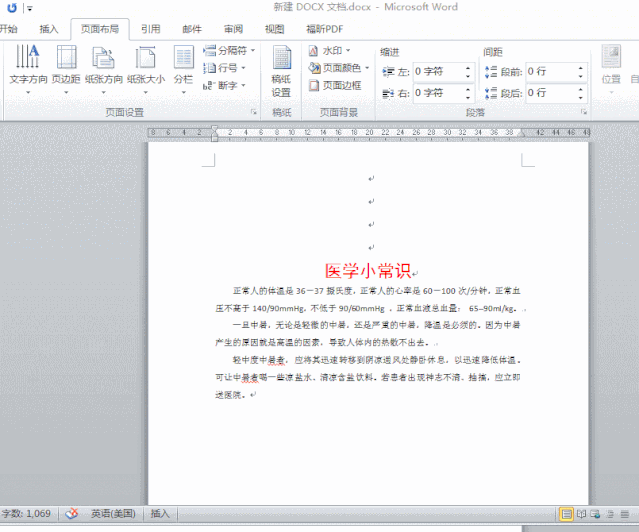This screenshot has height=532, width=639.
Task: Expand the 分隔符 breaks dropdown
Action: (x=230, y=50)
